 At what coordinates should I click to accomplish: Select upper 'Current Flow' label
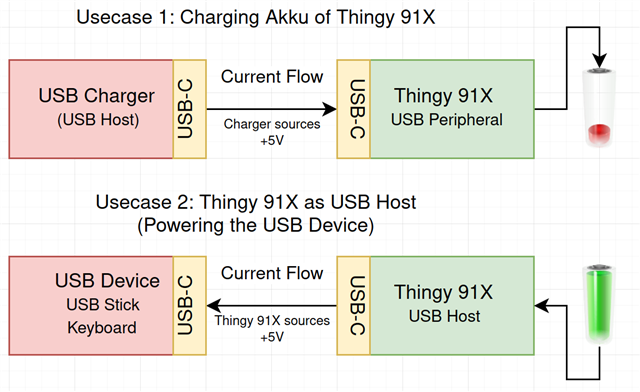tap(272, 77)
